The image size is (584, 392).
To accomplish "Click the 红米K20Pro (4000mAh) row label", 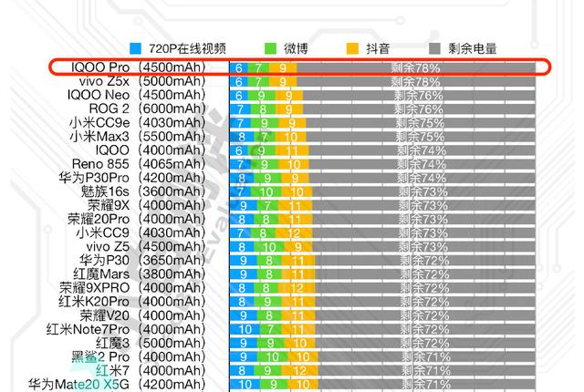I will pyautogui.click(x=131, y=301).
